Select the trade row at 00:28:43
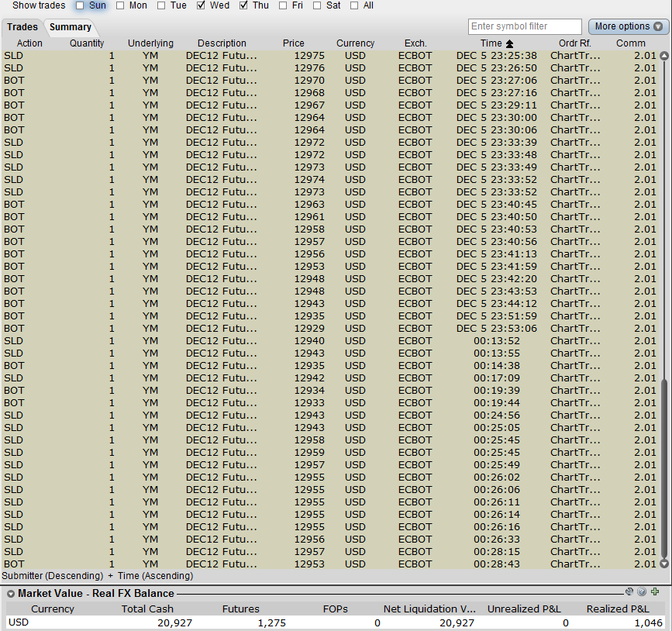 (x=330, y=564)
